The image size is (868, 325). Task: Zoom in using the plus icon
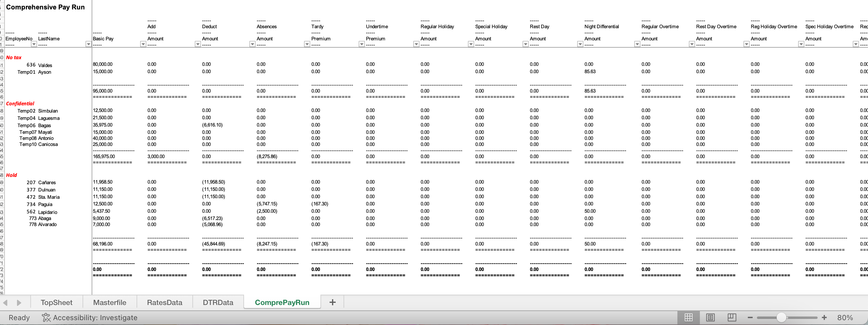[x=824, y=318]
